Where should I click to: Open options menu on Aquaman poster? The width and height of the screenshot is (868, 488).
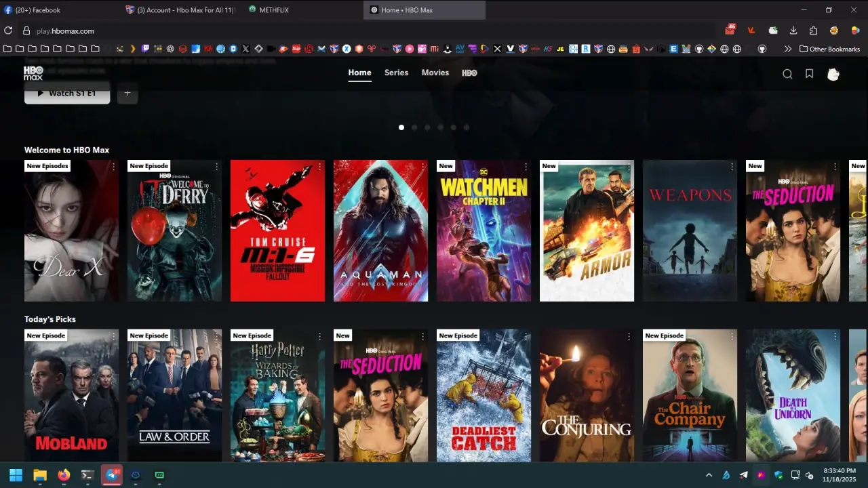(x=422, y=166)
